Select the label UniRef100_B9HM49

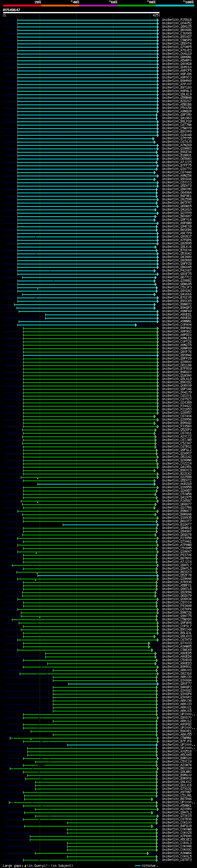(x=177, y=81)
